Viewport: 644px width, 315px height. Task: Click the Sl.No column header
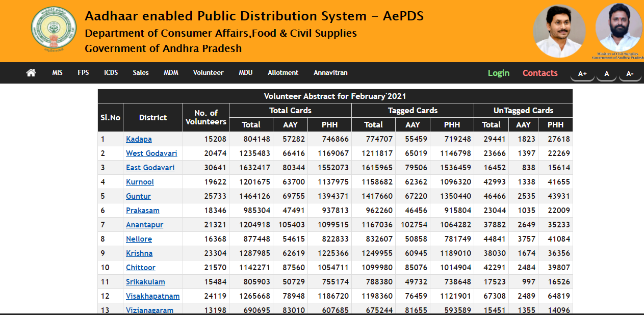[110, 118]
